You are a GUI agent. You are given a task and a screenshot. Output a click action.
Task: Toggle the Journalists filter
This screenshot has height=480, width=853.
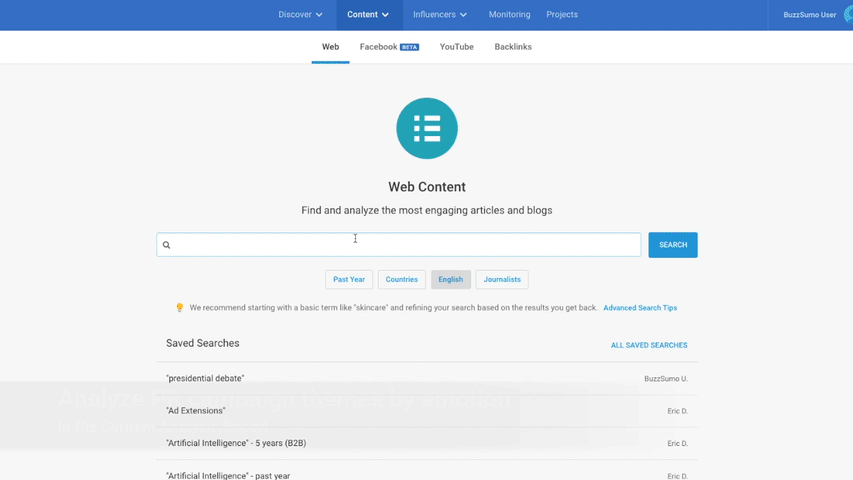click(x=502, y=280)
